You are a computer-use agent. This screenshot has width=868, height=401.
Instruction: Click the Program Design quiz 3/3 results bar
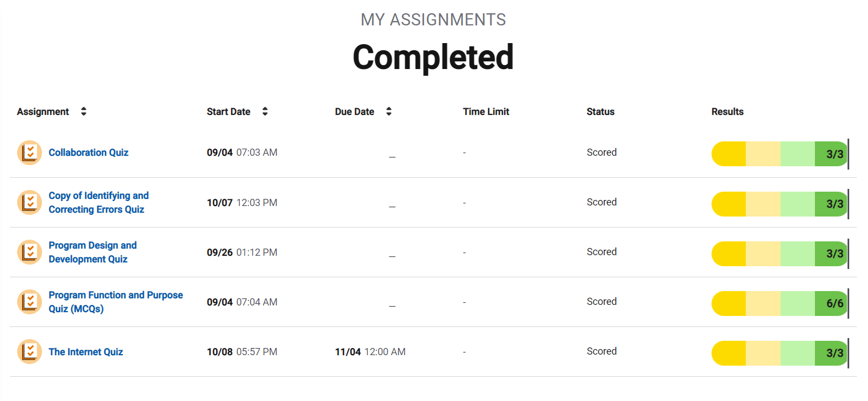click(x=779, y=254)
